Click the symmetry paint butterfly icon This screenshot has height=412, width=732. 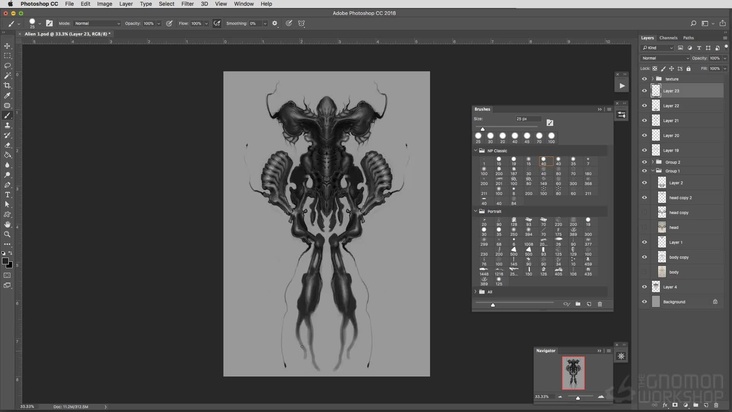[302, 23]
